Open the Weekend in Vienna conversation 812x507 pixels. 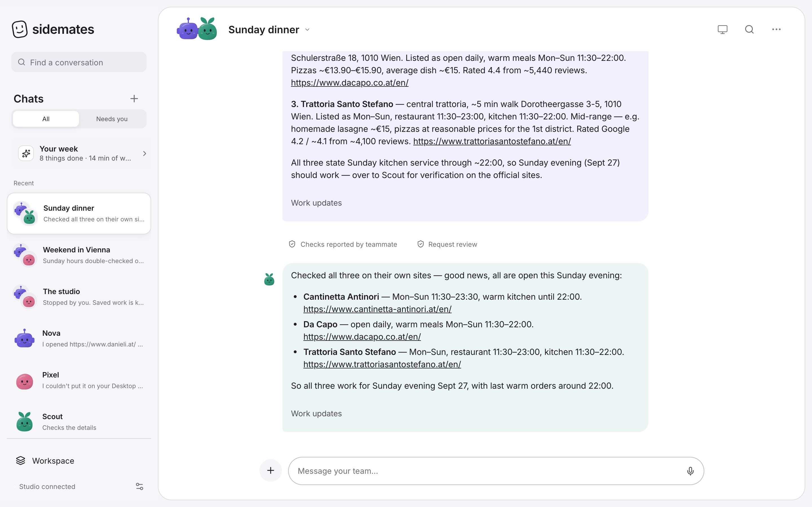coord(79,255)
